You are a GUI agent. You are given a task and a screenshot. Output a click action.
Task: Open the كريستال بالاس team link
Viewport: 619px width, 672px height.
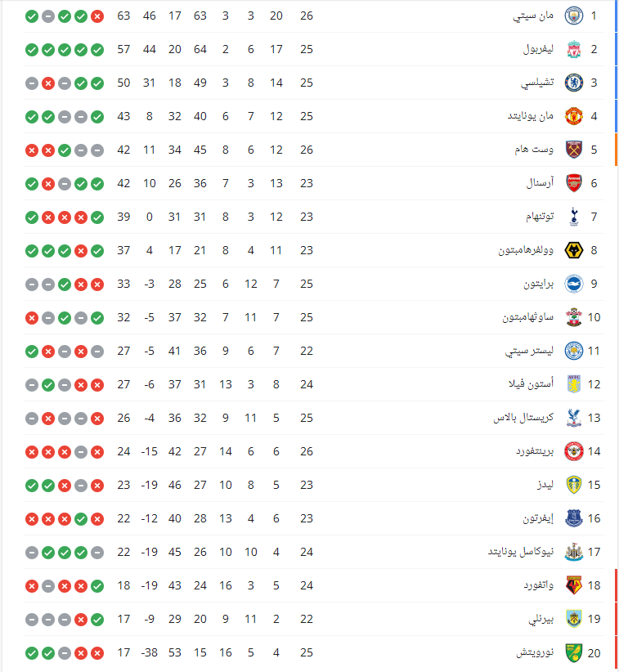pos(523,418)
